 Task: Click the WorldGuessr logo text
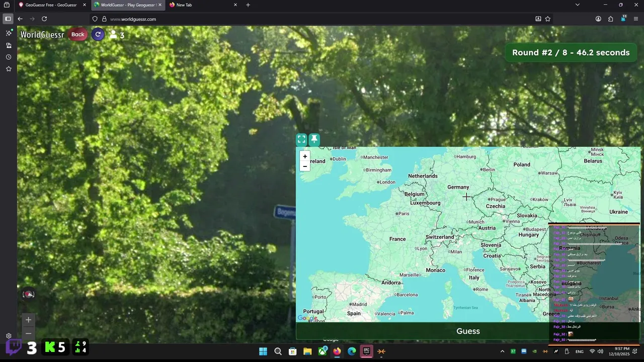42,35
